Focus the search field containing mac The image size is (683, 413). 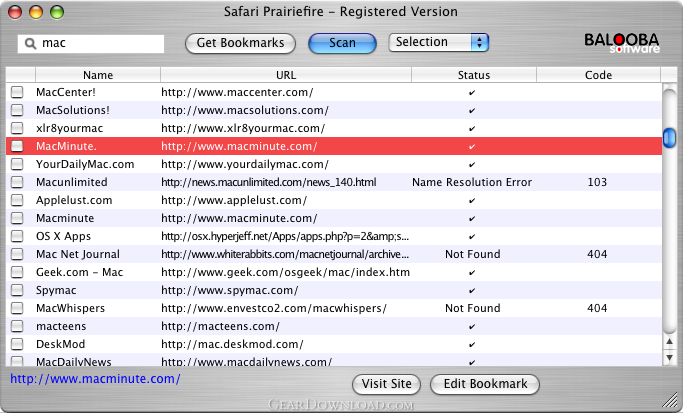click(91, 44)
